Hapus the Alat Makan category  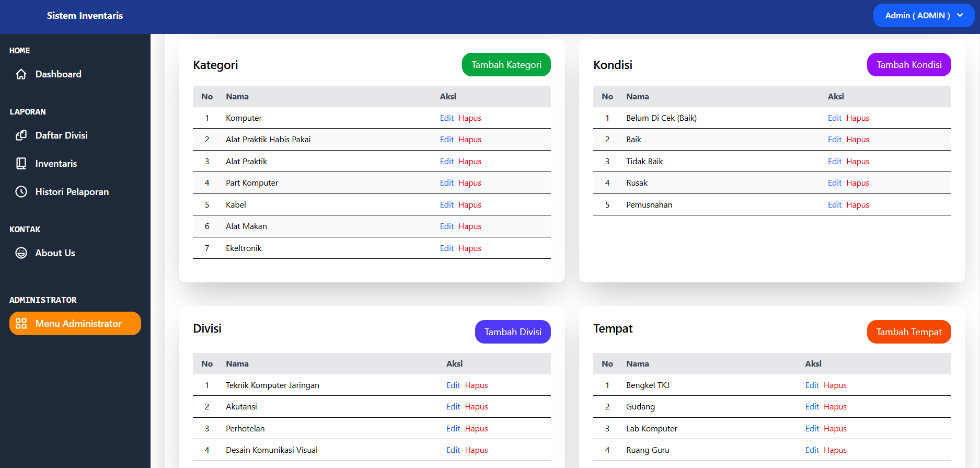470,226
